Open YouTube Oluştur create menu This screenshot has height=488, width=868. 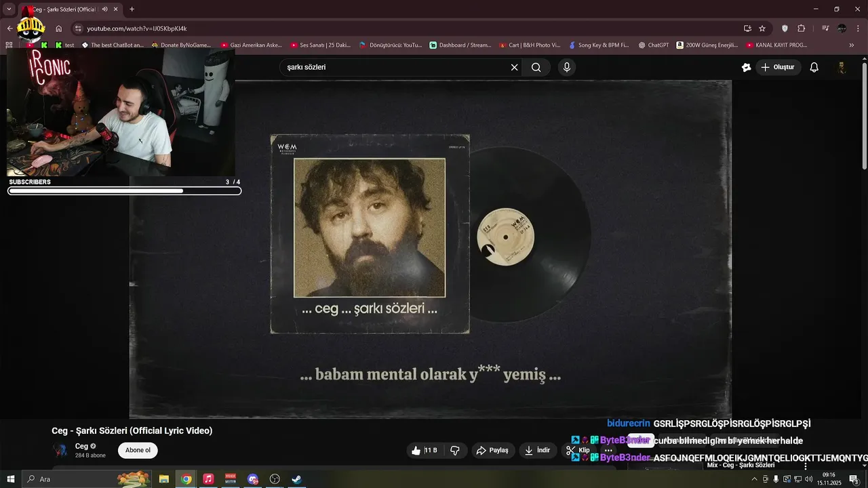777,67
